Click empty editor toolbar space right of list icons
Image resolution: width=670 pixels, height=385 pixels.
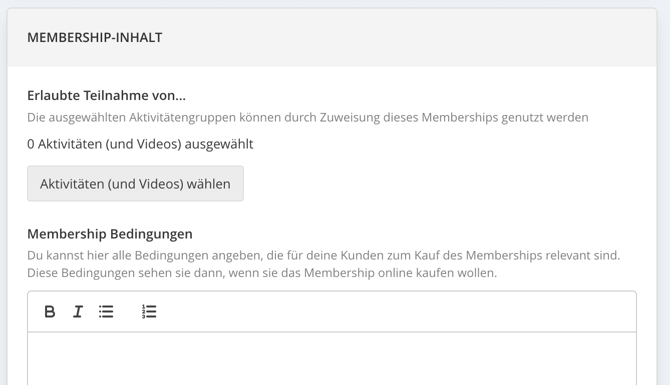(393, 312)
